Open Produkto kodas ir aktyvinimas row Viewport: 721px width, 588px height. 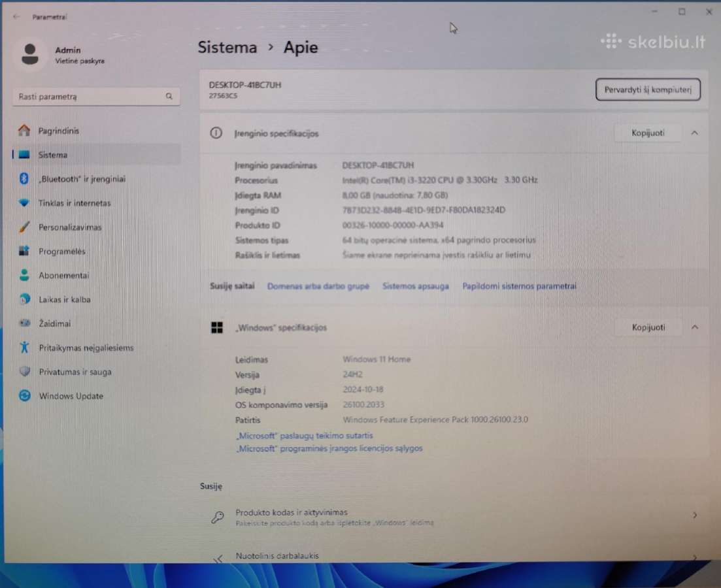(454, 517)
